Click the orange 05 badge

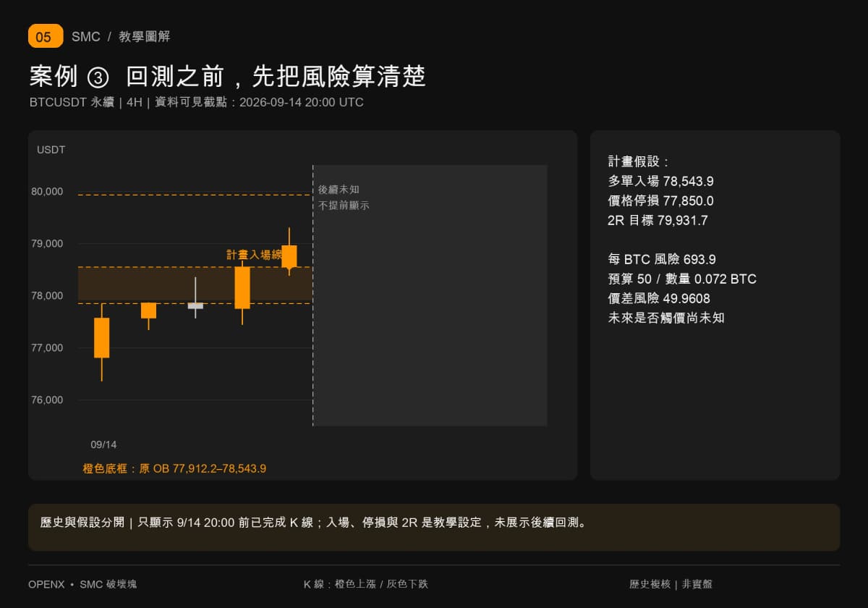46,36
